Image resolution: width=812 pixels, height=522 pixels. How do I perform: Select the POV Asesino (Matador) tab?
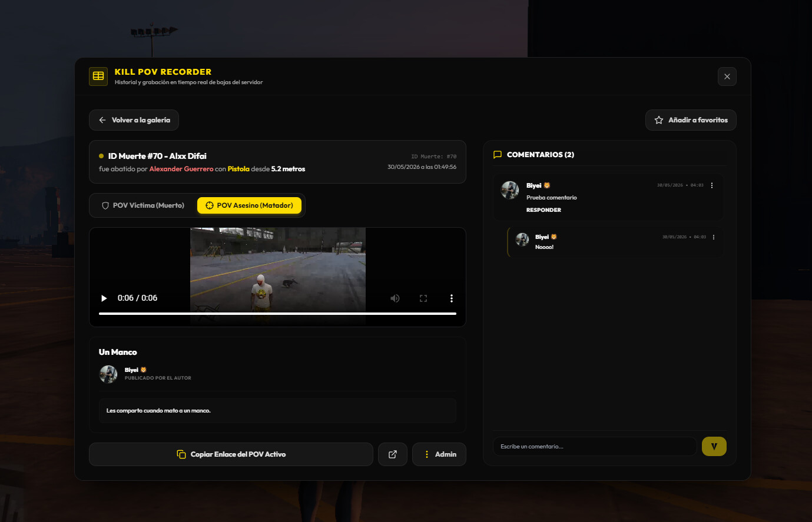249,205
